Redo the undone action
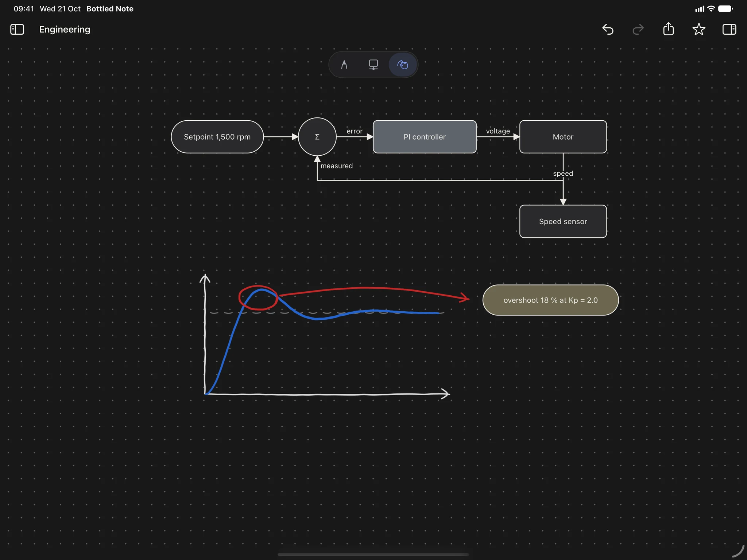This screenshot has height=560, width=747. (638, 30)
